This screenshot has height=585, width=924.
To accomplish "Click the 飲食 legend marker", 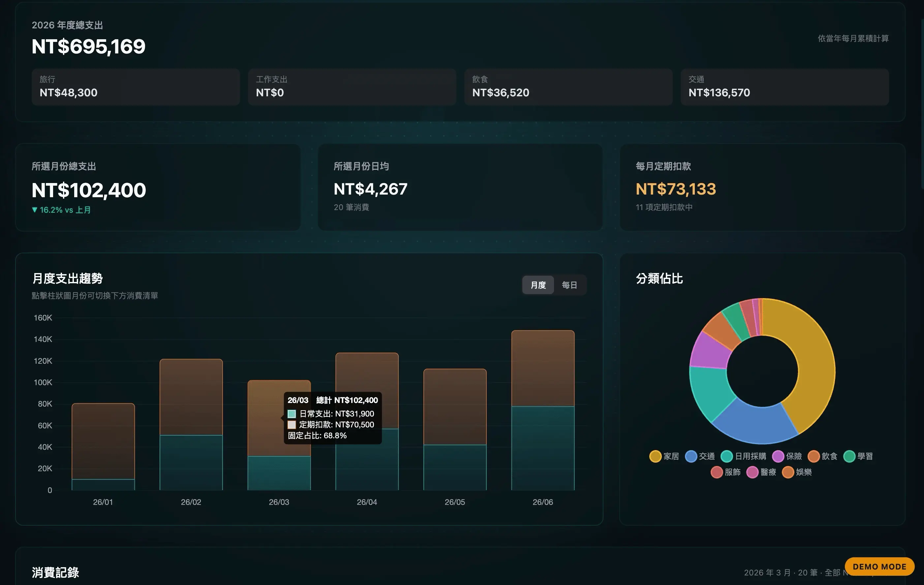I will click(x=814, y=456).
